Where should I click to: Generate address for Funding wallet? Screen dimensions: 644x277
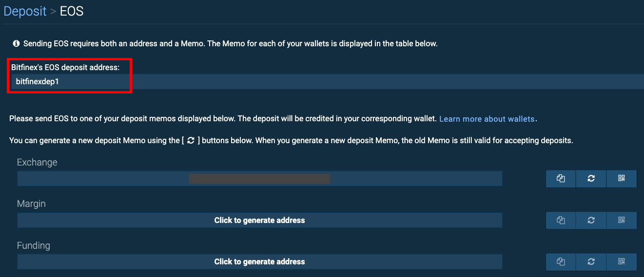pos(259,261)
